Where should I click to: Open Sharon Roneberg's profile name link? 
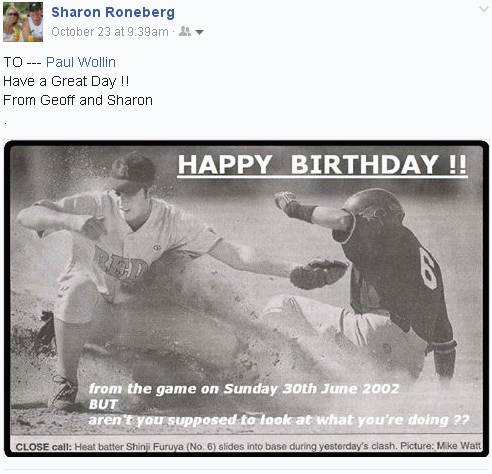click(113, 12)
